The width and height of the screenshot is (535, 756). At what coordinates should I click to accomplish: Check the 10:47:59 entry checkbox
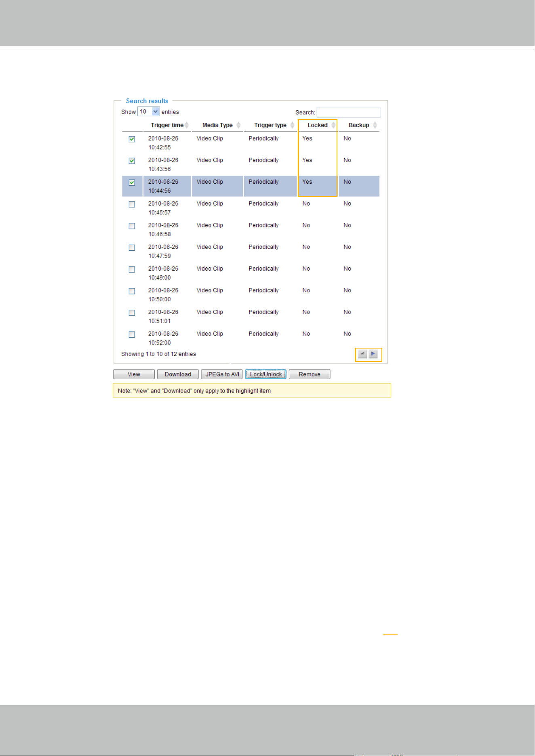tap(132, 248)
